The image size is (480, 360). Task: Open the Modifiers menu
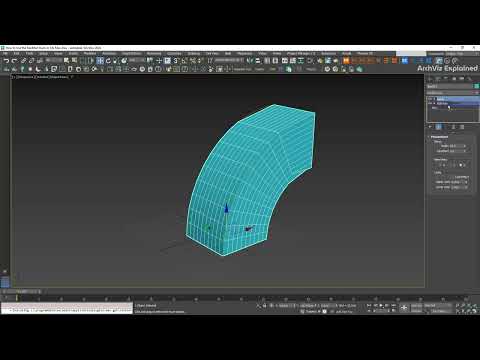click(90, 53)
